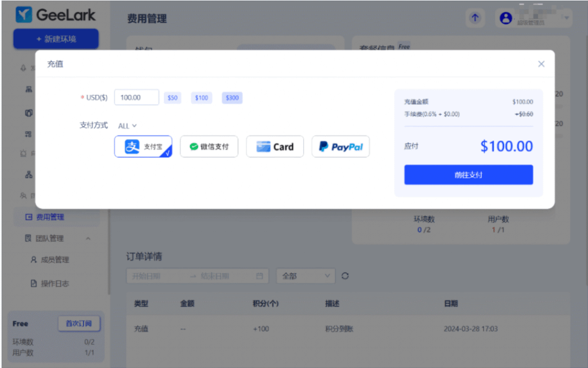Collapse the 团队管理 team management section
This screenshot has width=588, height=368.
(x=88, y=239)
